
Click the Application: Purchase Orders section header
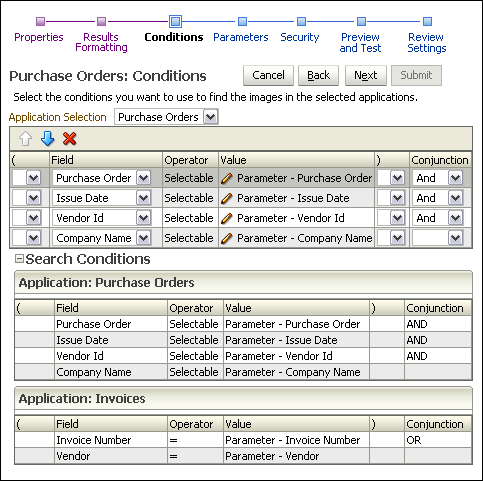pyautogui.click(x=243, y=282)
